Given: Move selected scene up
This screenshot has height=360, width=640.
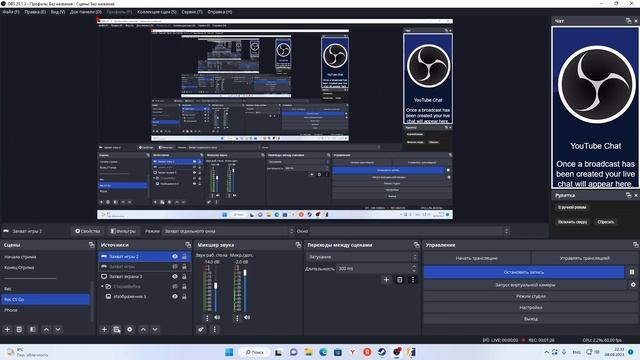Looking at the screenshot, I should pyautogui.click(x=46, y=329).
